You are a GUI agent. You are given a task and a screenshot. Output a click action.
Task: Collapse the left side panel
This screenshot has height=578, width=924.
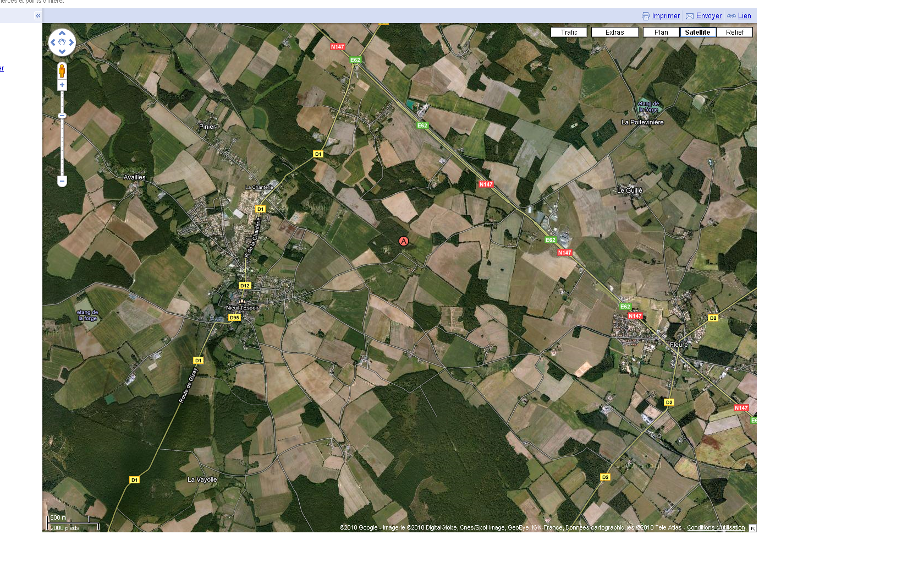(x=38, y=15)
